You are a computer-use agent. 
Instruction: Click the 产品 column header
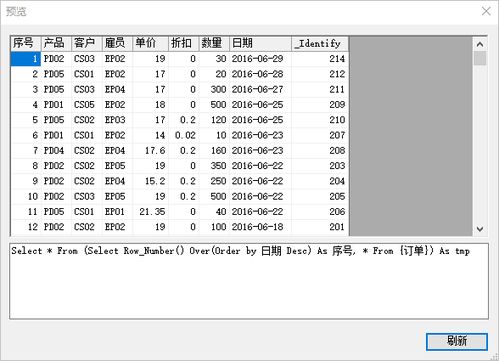click(56, 43)
